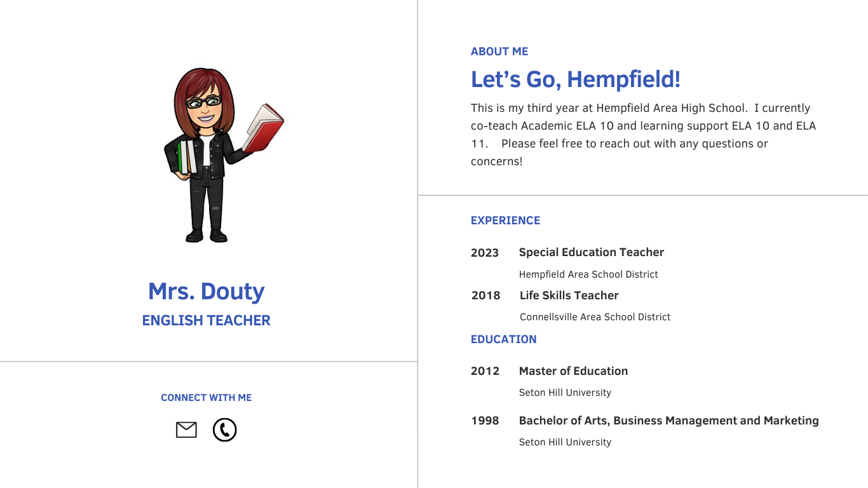This screenshot has height=488, width=868.
Task: Click the Master of Education entry
Action: (573, 371)
